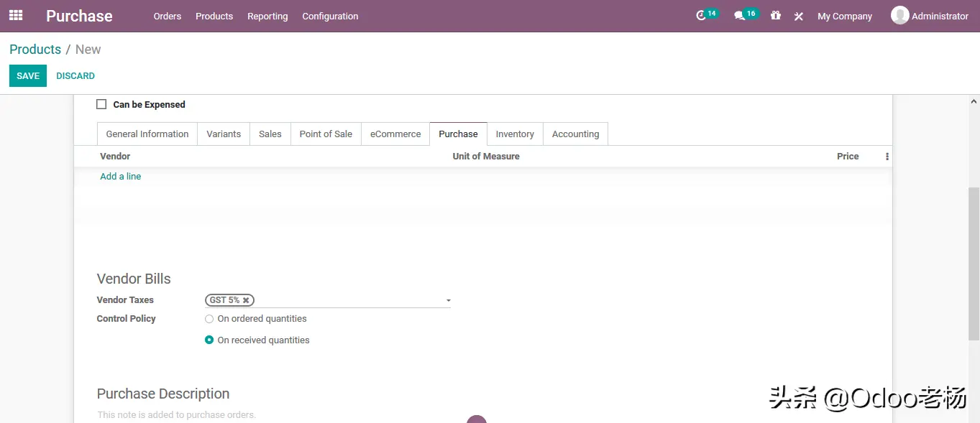Remove GST 5% tag via x icon
Screen dimensions: 980x423
246,300
